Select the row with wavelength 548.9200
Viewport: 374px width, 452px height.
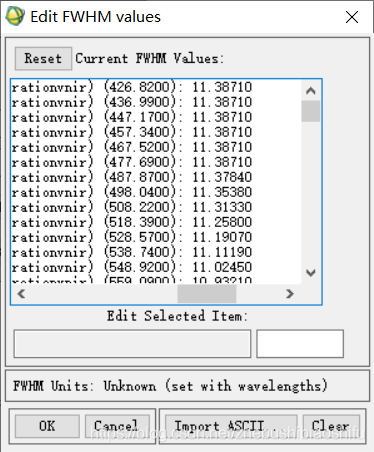[156, 267]
